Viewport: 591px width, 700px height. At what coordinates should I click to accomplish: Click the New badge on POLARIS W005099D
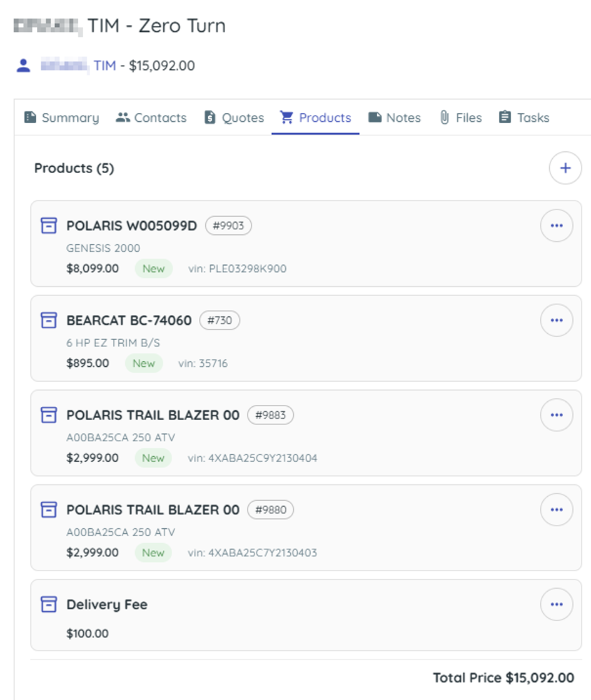point(154,268)
